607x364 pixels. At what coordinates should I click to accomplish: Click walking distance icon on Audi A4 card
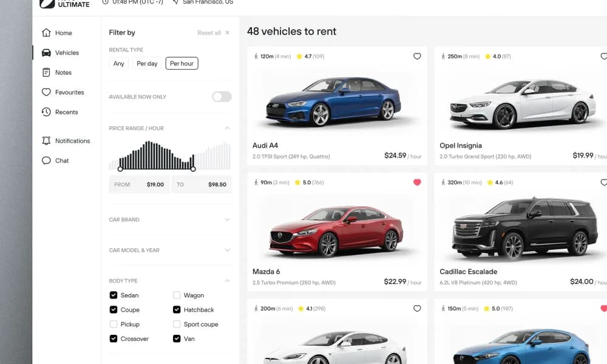click(256, 56)
